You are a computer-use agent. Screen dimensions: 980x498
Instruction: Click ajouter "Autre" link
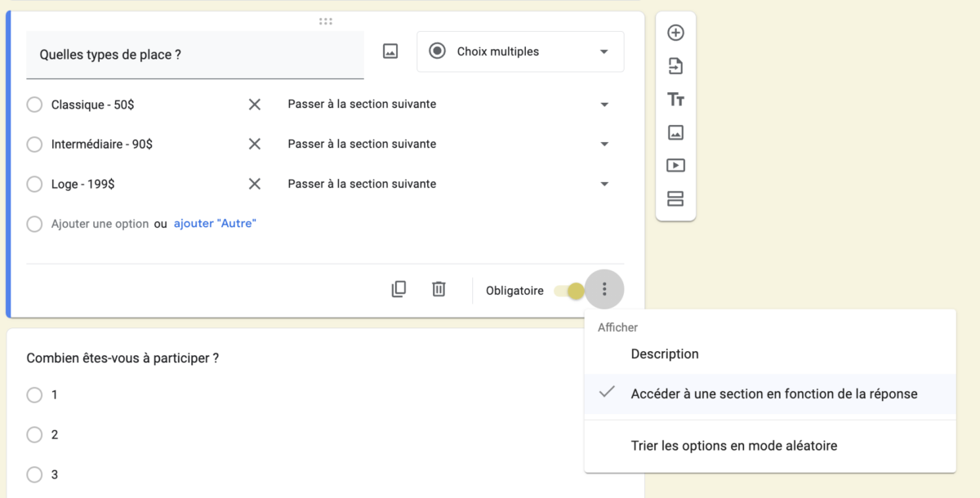pyautogui.click(x=215, y=223)
